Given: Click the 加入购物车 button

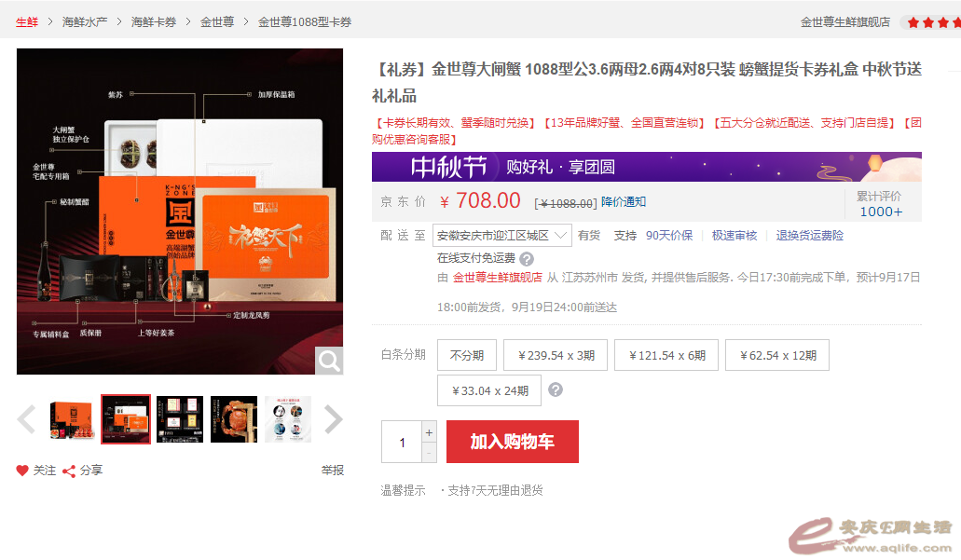Looking at the screenshot, I should coord(513,442).
